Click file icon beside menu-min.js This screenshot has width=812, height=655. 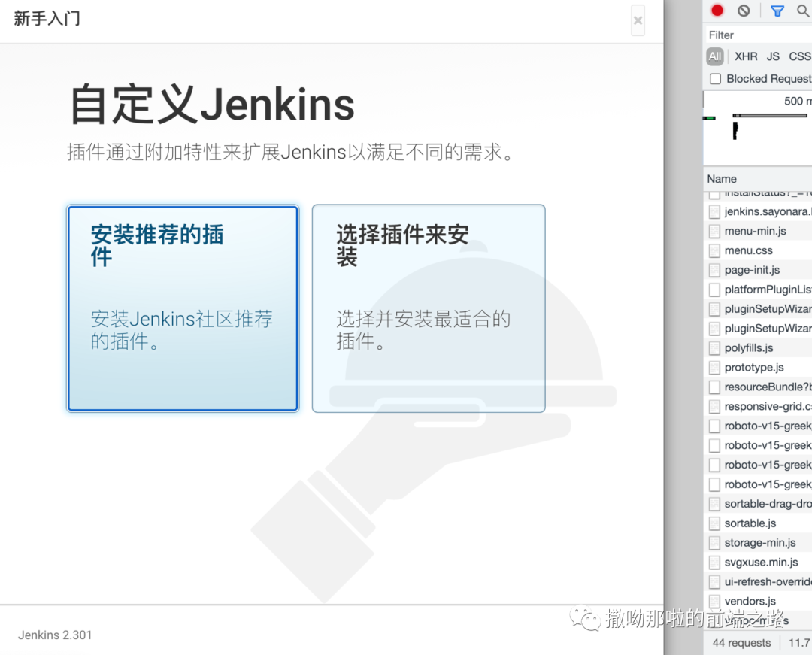point(715,232)
